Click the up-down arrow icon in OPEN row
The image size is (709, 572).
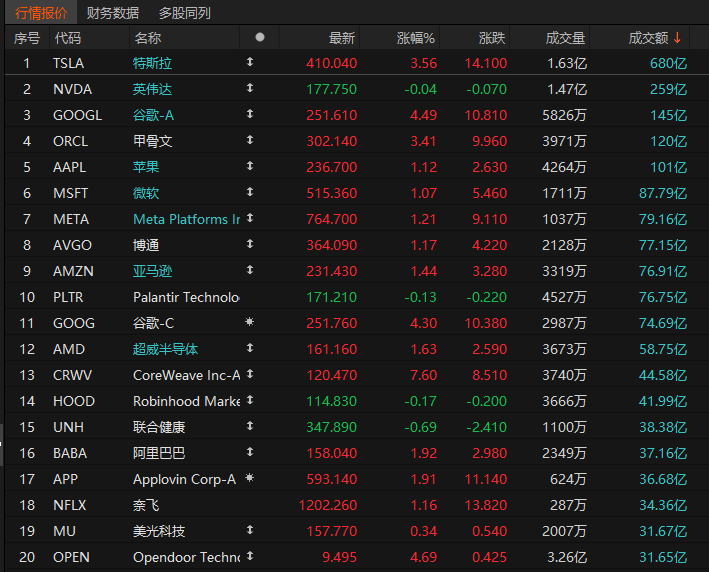pyautogui.click(x=250, y=556)
